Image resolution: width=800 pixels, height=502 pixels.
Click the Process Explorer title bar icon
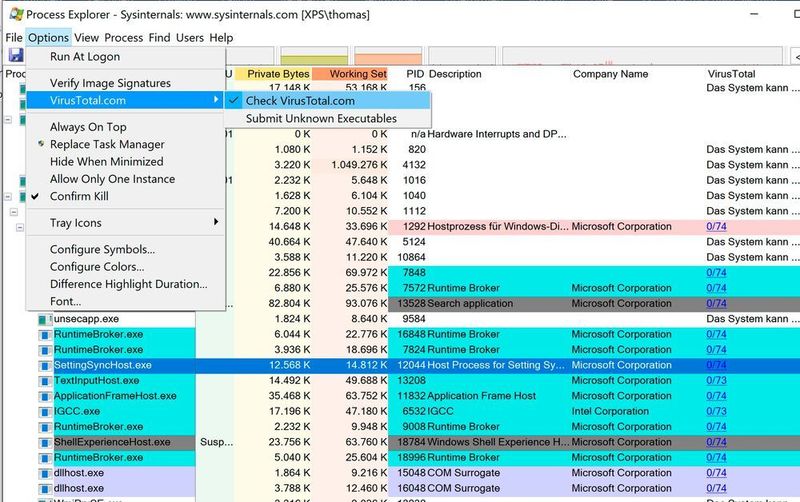coord(16,14)
